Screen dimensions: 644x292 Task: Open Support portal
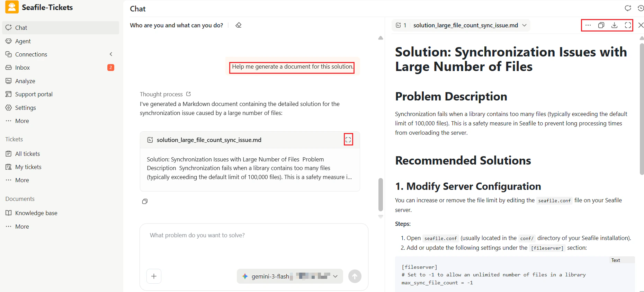coord(61,94)
